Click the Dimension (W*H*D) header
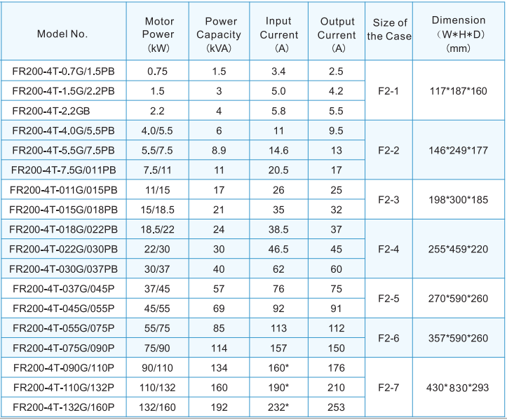This screenshot has height=420, width=507. click(458, 34)
